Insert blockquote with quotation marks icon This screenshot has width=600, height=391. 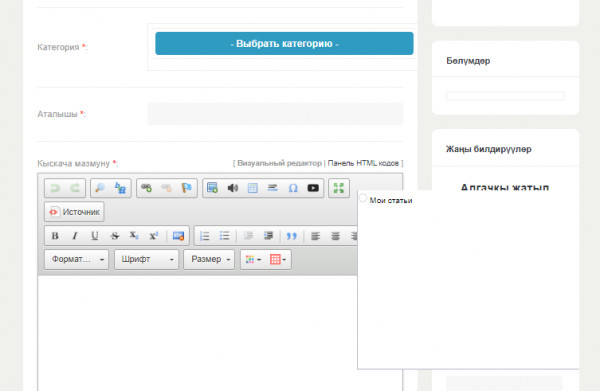[292, 236]
